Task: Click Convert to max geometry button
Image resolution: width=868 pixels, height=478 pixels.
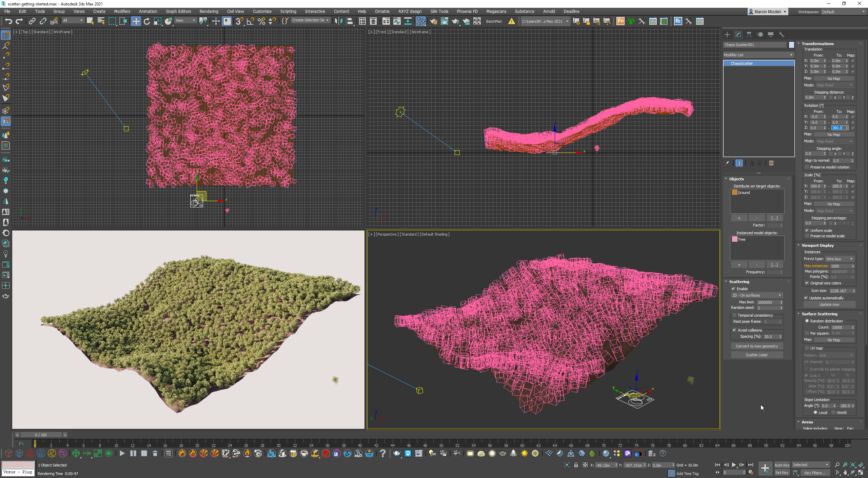Action: pos(757,346)
